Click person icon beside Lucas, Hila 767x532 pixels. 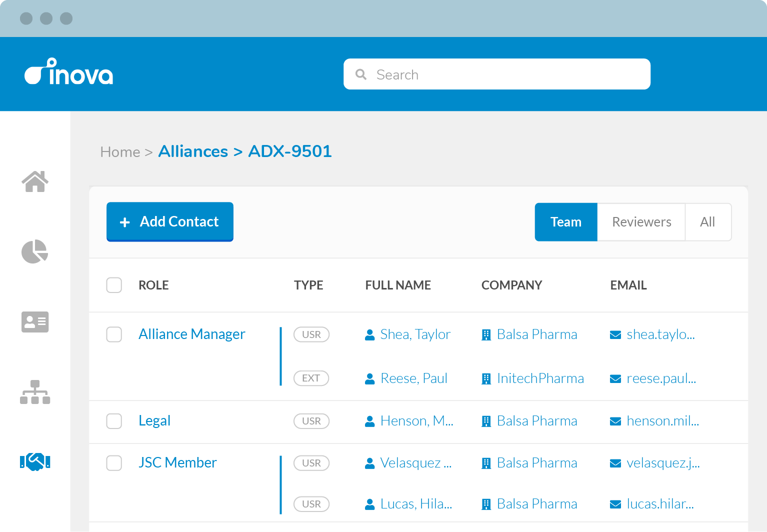(x=370, y=504)
